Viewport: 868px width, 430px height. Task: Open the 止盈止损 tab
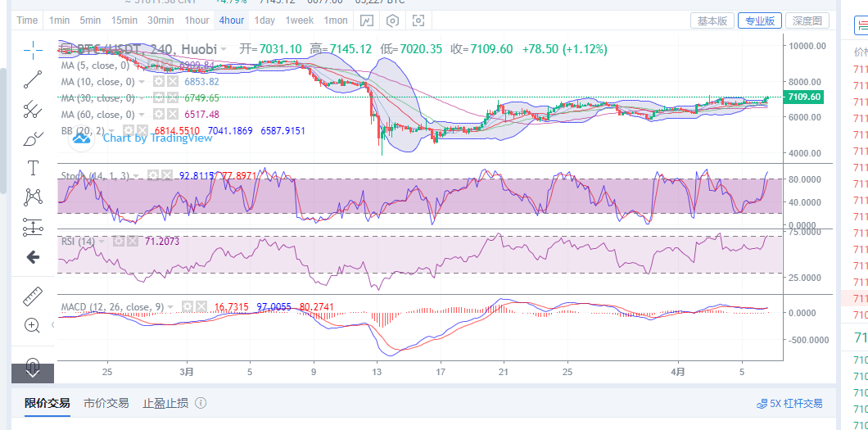165,403
